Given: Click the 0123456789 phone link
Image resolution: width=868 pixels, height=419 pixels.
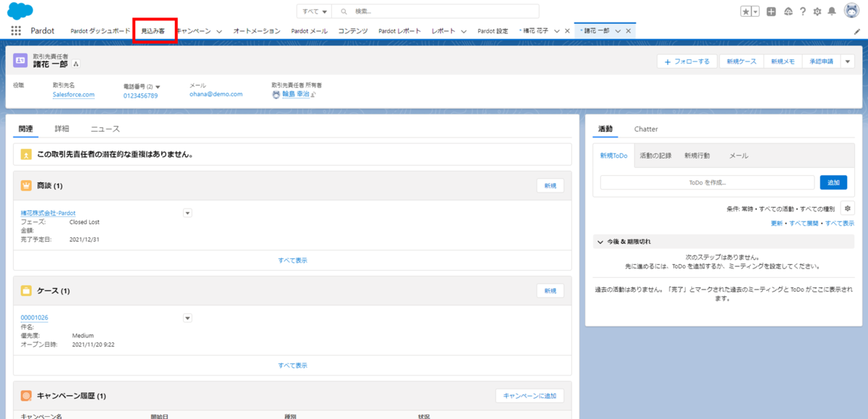Looking at the screenshot, I should coord(140,96).
